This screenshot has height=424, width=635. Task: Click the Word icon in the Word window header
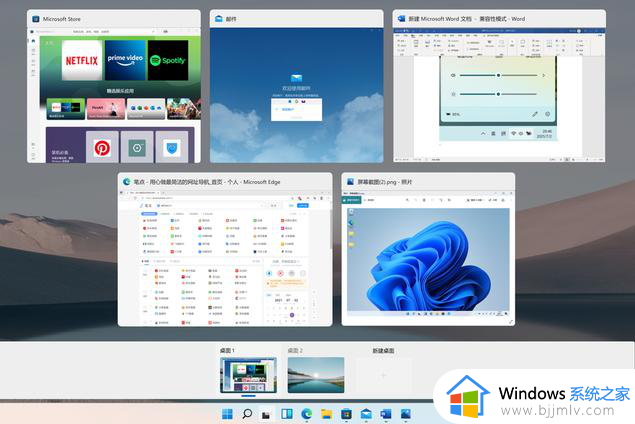point(401,19)
